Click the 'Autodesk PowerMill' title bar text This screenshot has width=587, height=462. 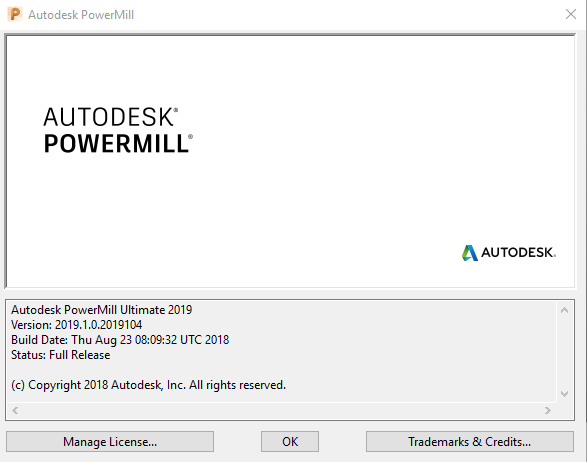click(81, 15)
